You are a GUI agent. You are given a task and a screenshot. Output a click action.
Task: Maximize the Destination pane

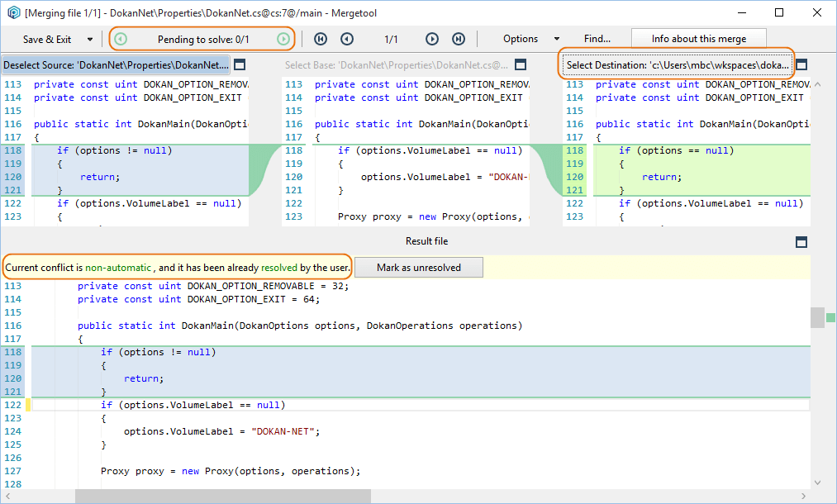coord(801,64)
